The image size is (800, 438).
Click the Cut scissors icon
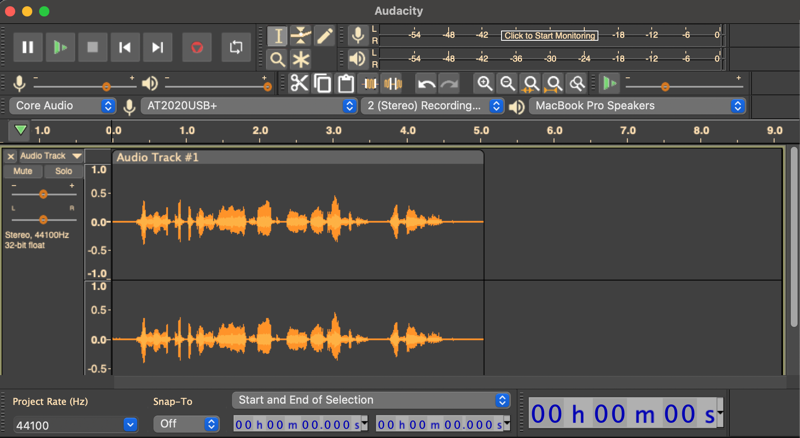(x=299, y=83)
